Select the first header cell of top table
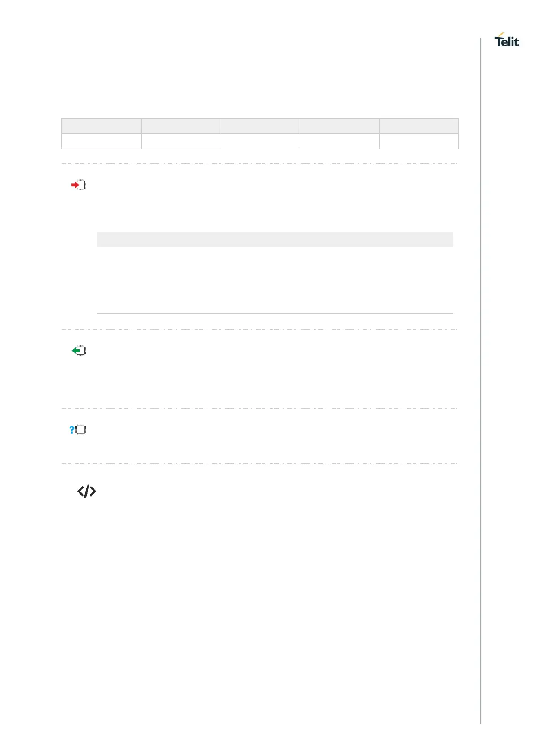This screenshot has width=535, height=756. coord(102,126)
